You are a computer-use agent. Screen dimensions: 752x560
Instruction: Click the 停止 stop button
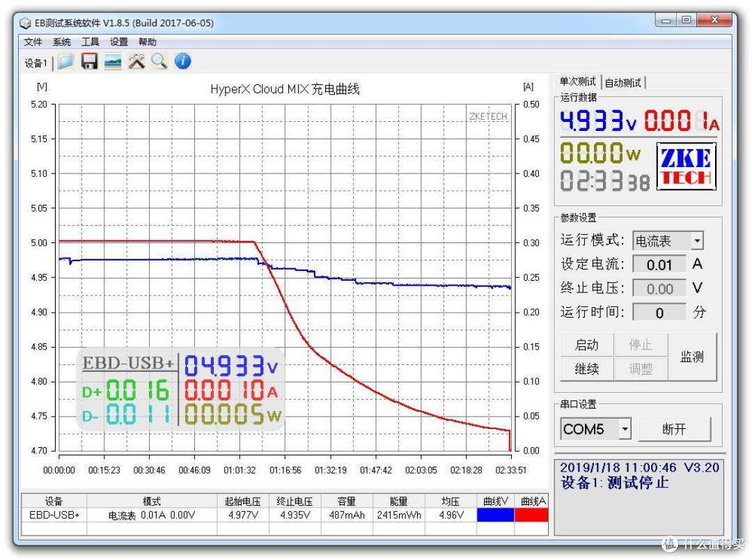[x=641, y=345]
